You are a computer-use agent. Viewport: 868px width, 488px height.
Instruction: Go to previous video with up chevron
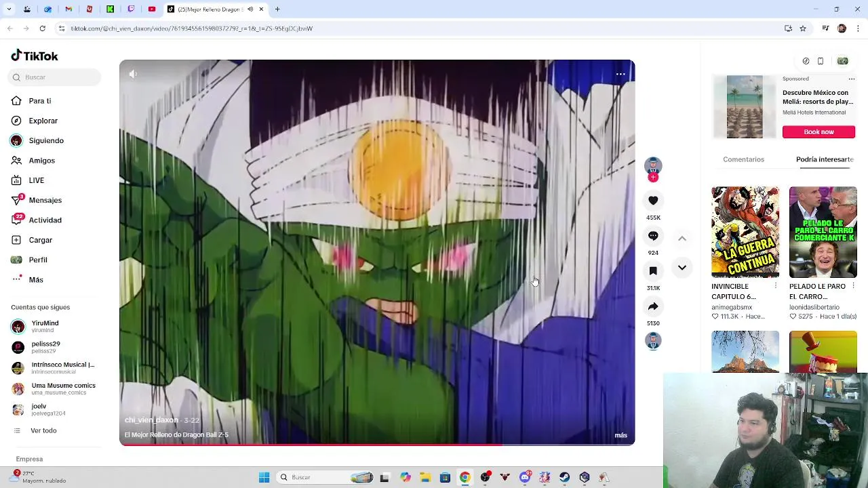pos(682,239)
